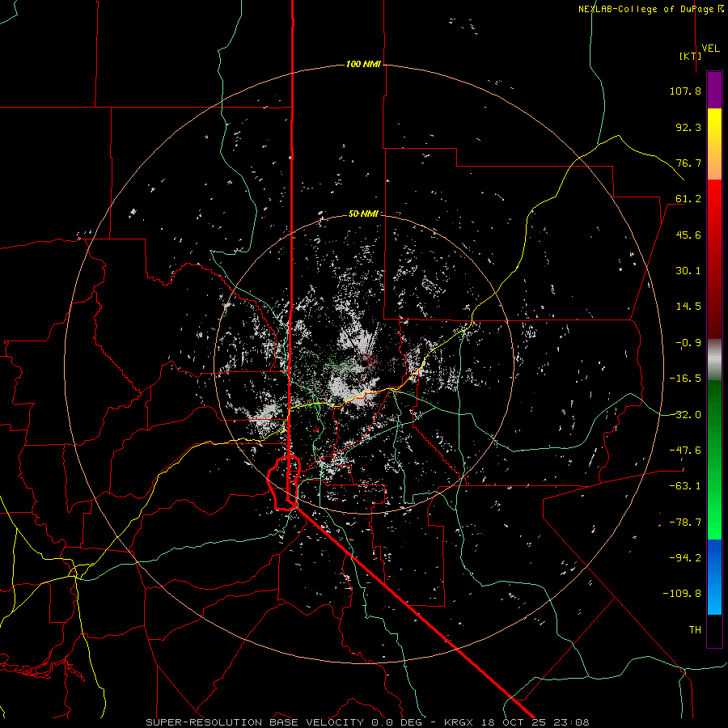This screenshot has height=728, width=728.
Task: Click the KRGX 18 OCT 25 23:08 timestamp
Action: click(517, 722)
